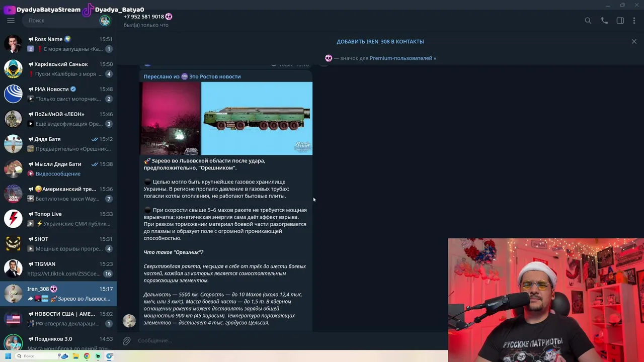Start a voice call with the phone icon
This screenshot has width=644, height=362.
tap(604, 21)
